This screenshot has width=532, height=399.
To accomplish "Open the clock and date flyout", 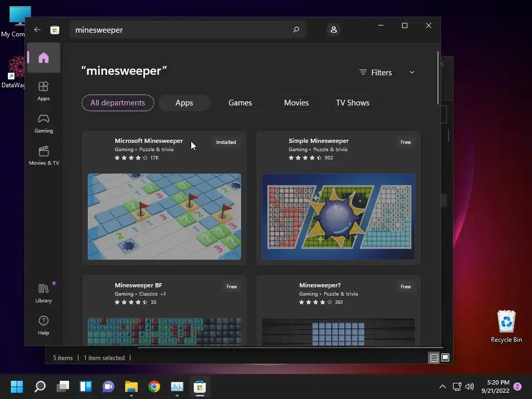I will (495, 387).
